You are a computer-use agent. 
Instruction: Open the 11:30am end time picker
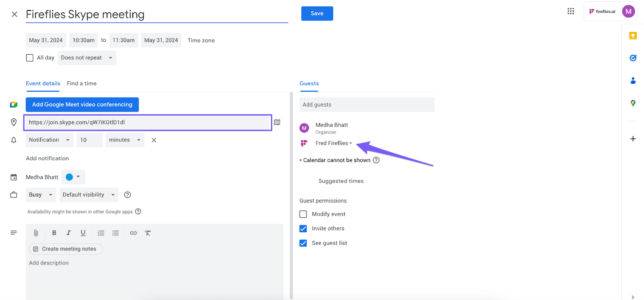124,40
